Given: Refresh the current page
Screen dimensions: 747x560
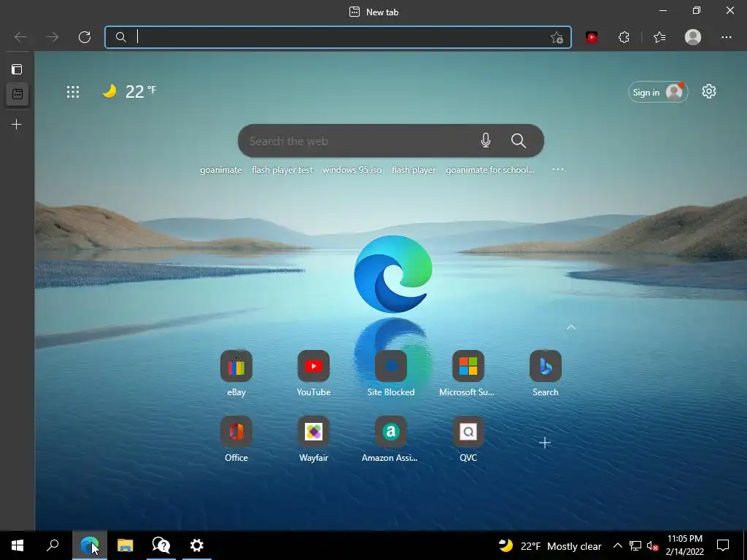Looking at the screenshot, I should 85,37.
